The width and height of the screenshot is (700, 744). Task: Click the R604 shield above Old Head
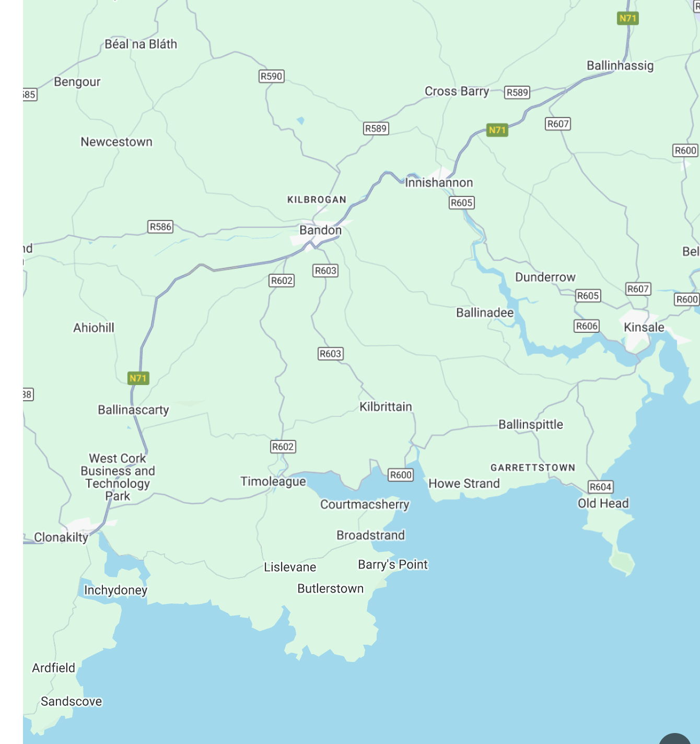(601, 487)
